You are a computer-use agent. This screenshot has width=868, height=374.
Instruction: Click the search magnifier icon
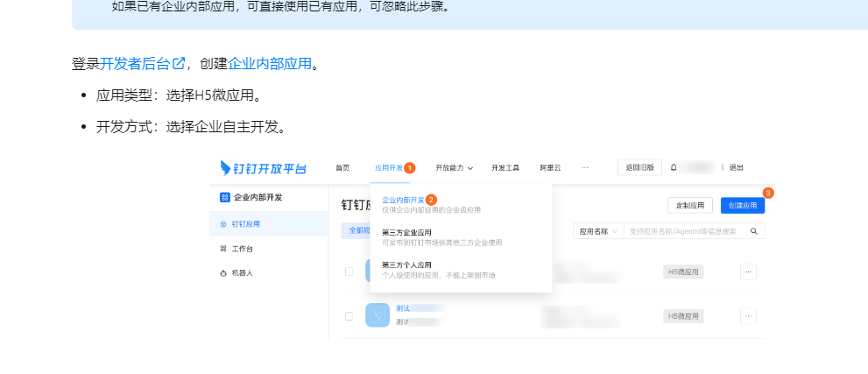pyautogui.click(x=754, y=231)
